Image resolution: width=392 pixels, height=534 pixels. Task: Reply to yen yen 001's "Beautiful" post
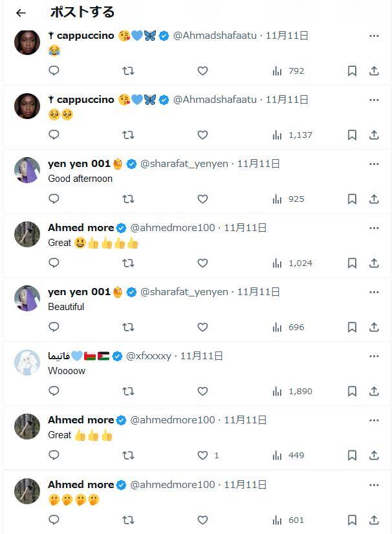[x=54, y=327]
